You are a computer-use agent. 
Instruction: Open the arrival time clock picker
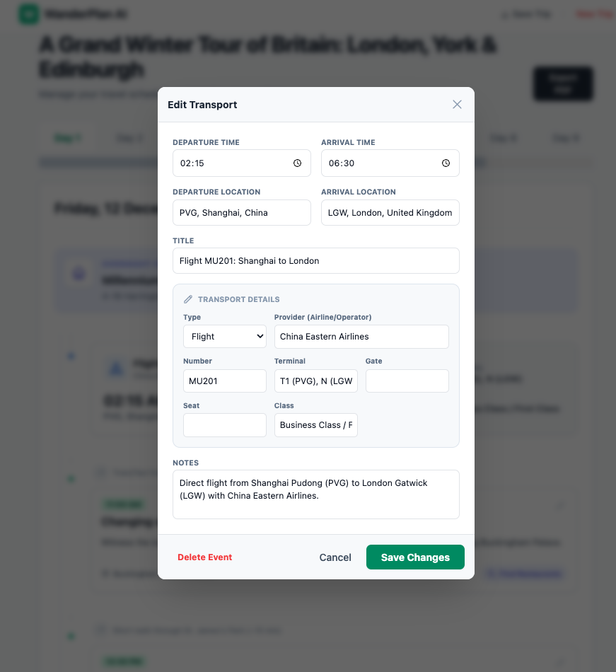(446, 163)
